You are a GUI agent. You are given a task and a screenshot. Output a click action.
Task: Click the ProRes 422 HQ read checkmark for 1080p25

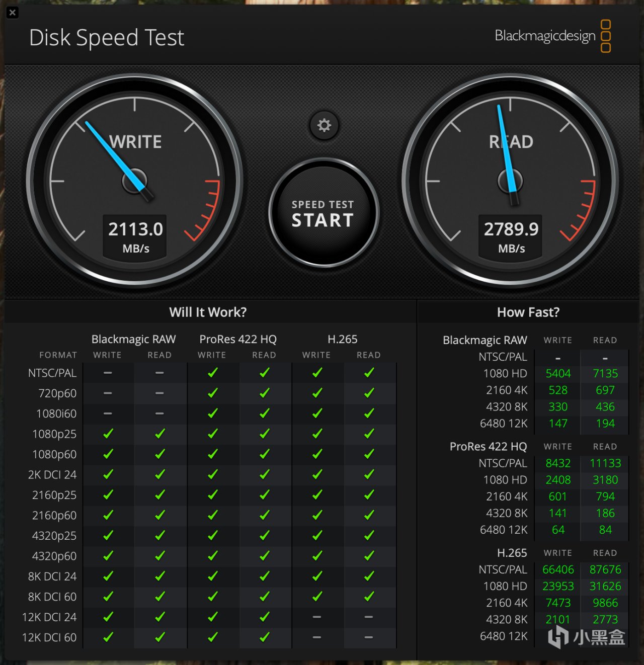264,434
